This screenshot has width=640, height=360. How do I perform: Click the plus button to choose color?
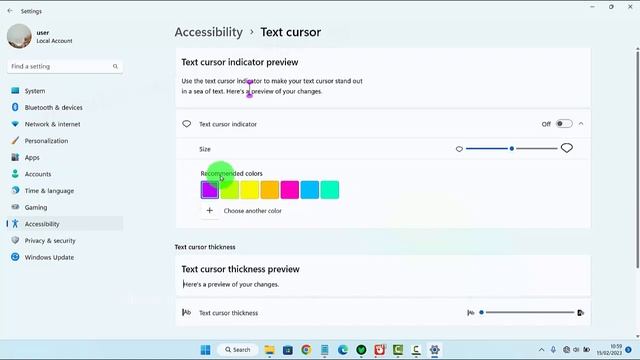[x=210, y=211]
